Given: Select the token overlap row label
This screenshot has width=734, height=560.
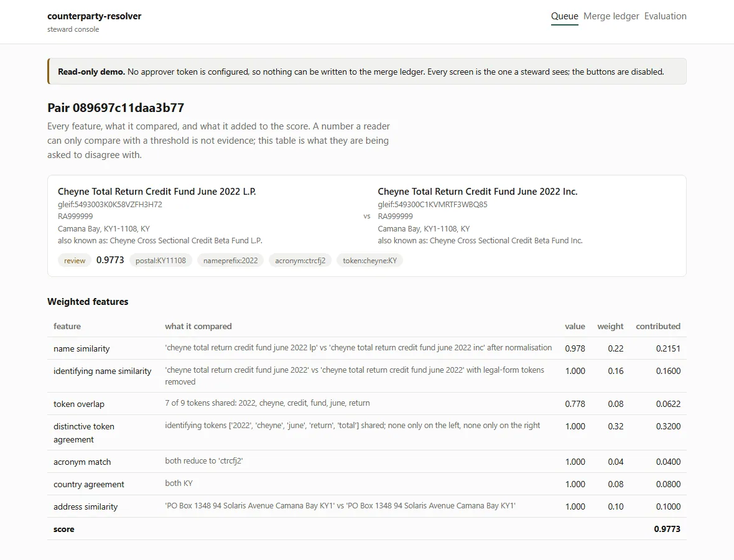Looking at the screenshot, I should point(79,404).
